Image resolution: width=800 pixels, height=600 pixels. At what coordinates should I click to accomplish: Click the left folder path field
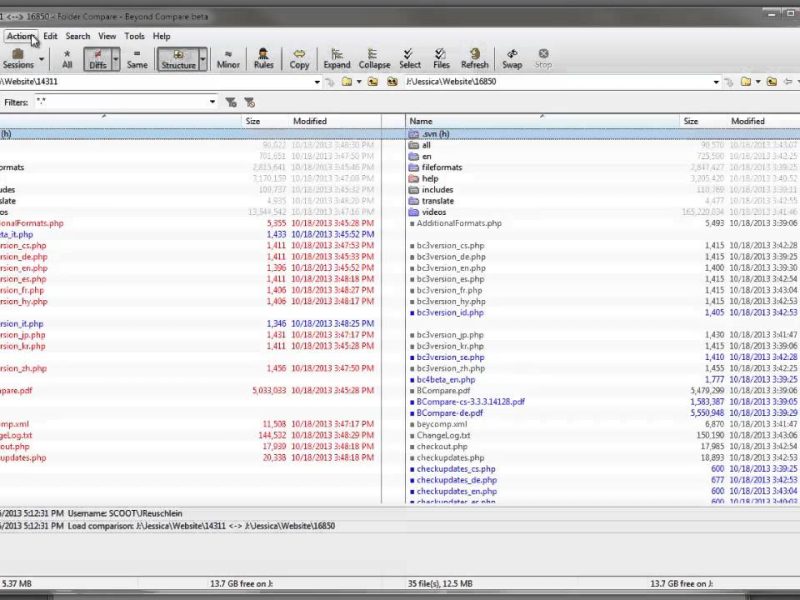(156, 82)
